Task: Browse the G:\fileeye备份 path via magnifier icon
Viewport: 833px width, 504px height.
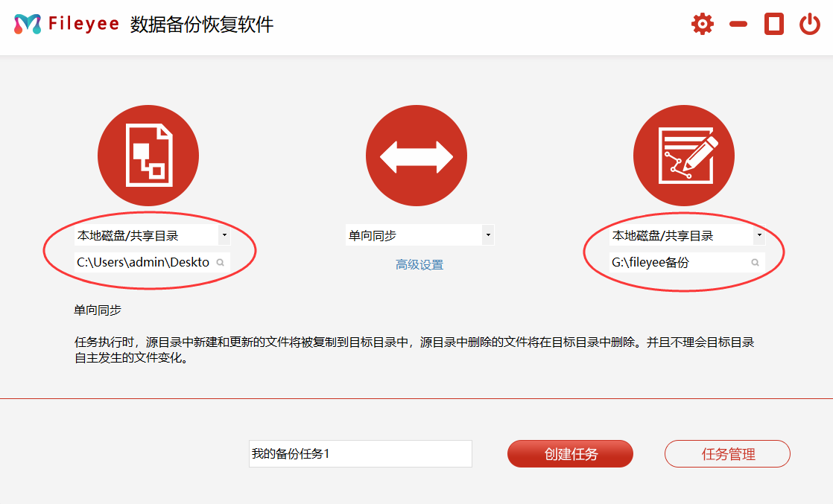Action: click(x=755, y=263)
